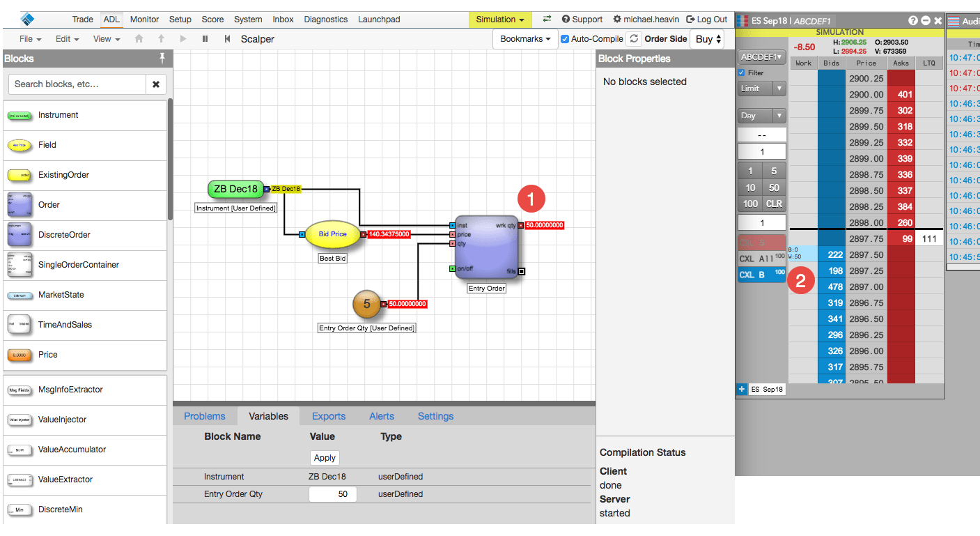Open the Edit dropdown menu
Screen dimensions: 980x536
(x=68, y=39)
